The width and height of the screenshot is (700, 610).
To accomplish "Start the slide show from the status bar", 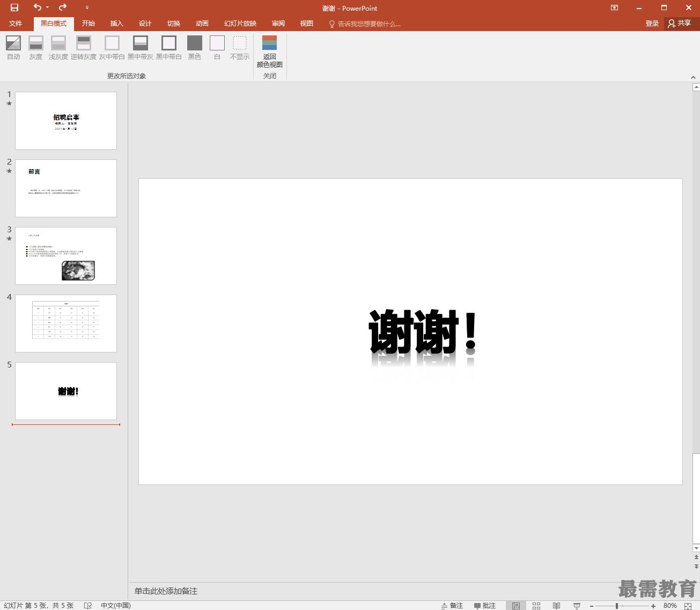I will click(577, 605).
